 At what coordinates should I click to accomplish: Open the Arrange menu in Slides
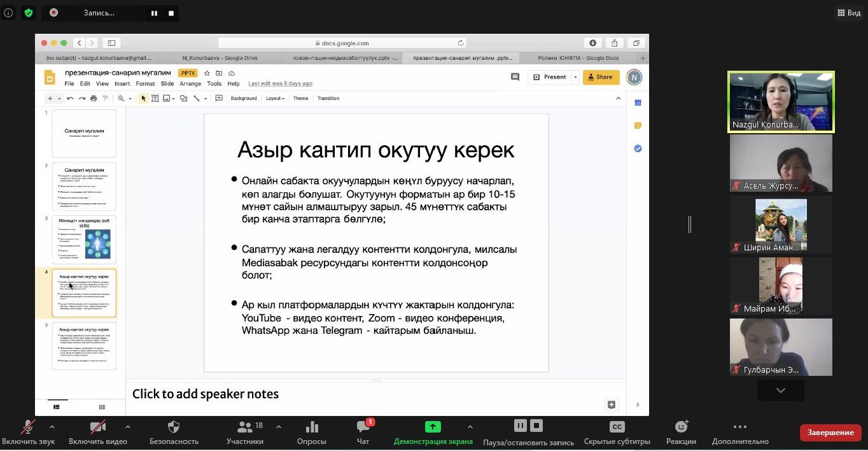[x=190, y=83]
